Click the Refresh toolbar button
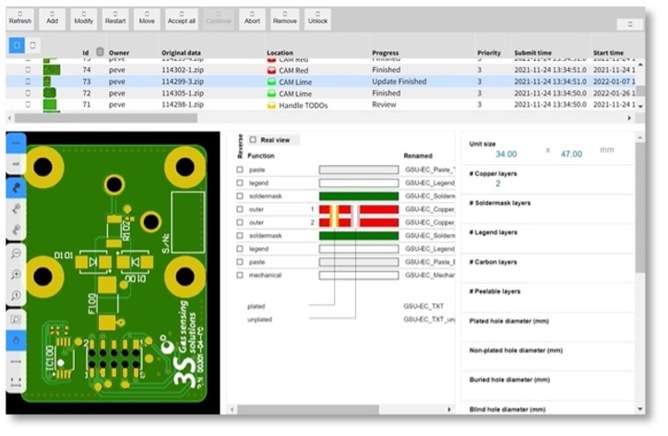 (x=21, y=17)
